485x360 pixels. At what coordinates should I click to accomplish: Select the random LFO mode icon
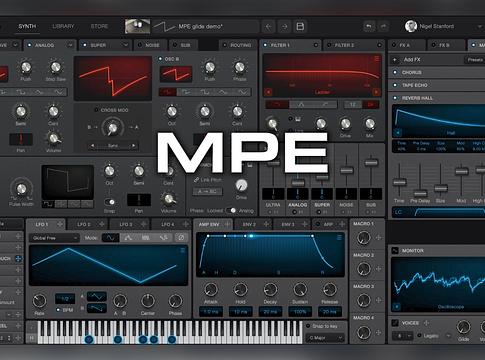pyautogui.click(x=163, y=238)
